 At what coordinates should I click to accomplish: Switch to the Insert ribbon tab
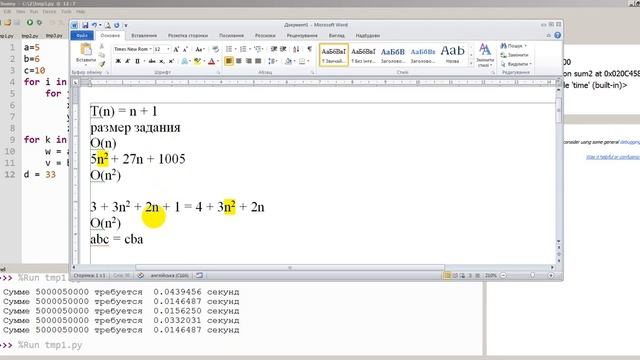(x=144, y=36)
